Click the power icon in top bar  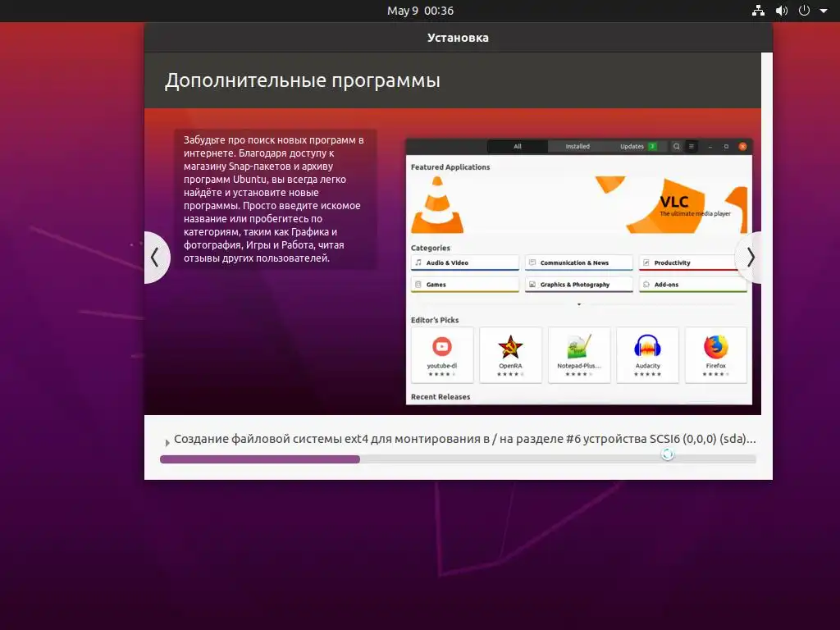[804, 11]
